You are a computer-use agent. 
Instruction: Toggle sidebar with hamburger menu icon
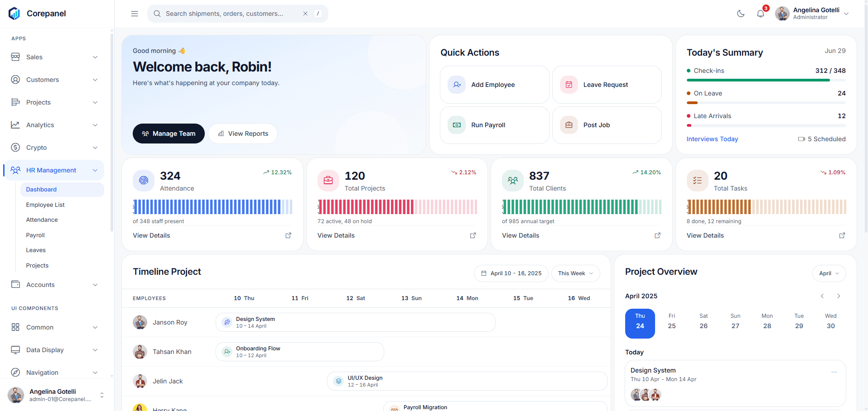pos(135,14)
